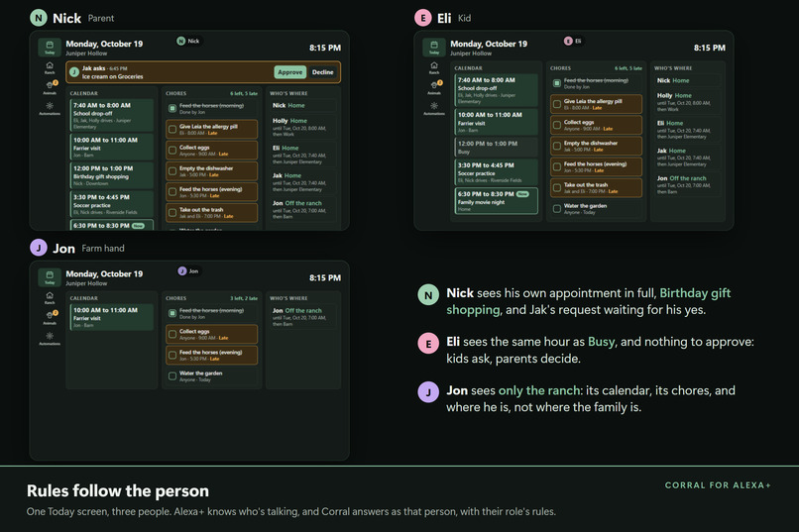The height and width of the screenshot is (532, 799).
Task: Click the large N avatar beside Nick Parent heading
Action: (39, 18)
